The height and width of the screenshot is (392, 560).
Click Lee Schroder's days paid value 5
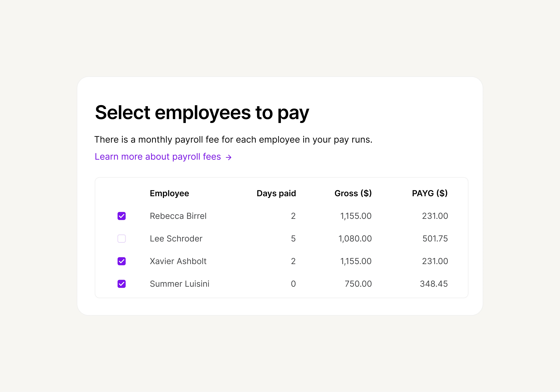click(x=293, y=238)
